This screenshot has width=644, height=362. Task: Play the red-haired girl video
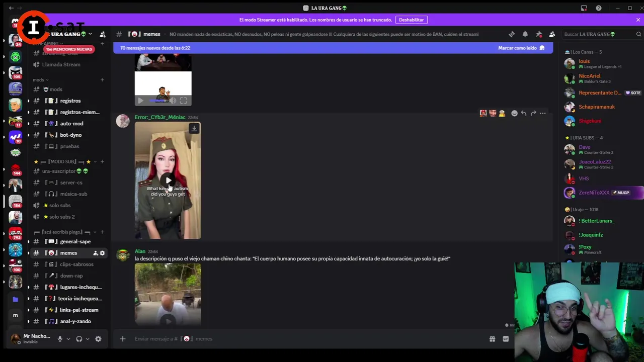pyautogui.click(x=168, y=180)
